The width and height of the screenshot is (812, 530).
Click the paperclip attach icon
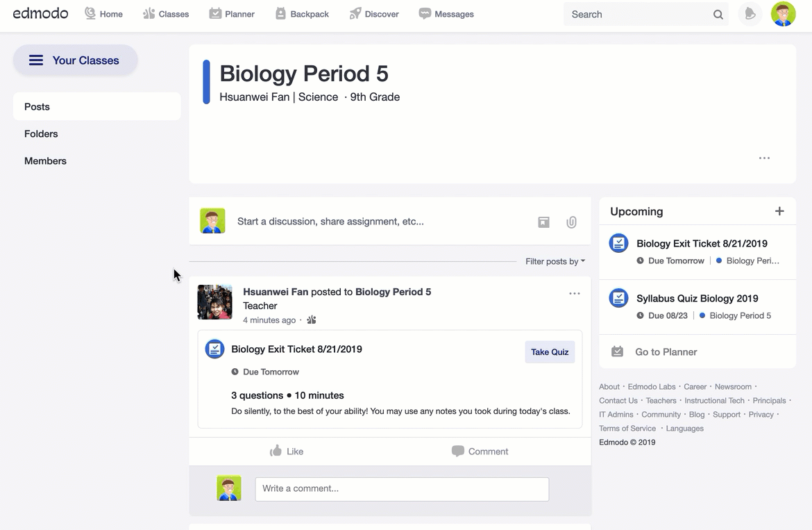tap(571, 222)
